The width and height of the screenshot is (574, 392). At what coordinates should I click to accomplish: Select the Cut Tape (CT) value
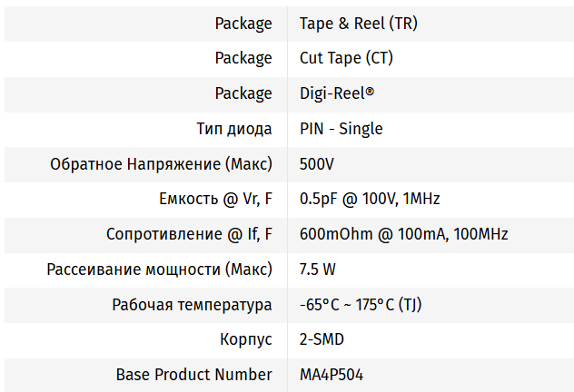pos(346,59)
